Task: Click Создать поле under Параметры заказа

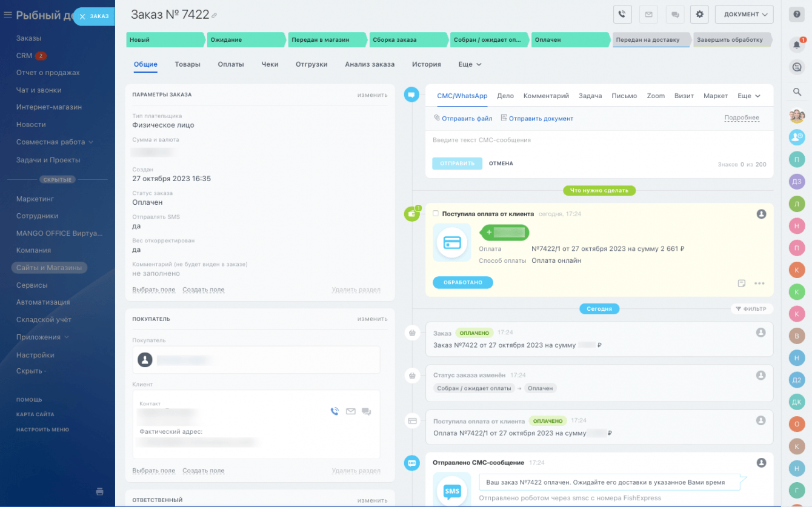Action: [204, 290]
